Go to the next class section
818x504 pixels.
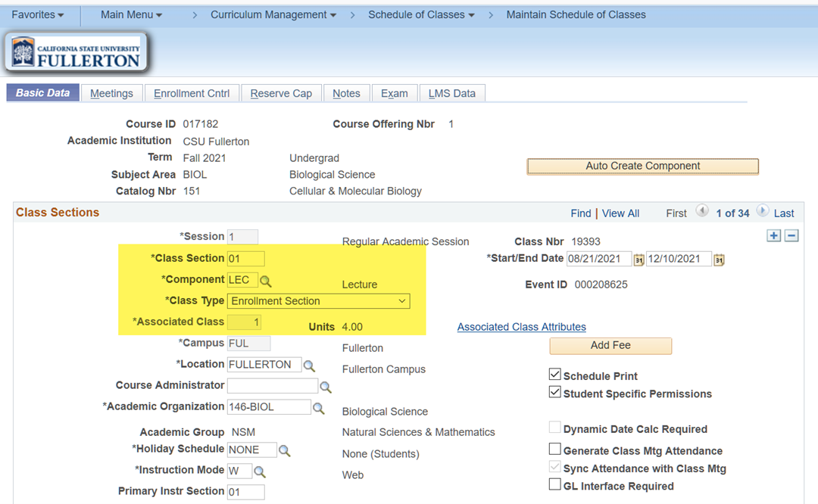click(x=762, y=211)
